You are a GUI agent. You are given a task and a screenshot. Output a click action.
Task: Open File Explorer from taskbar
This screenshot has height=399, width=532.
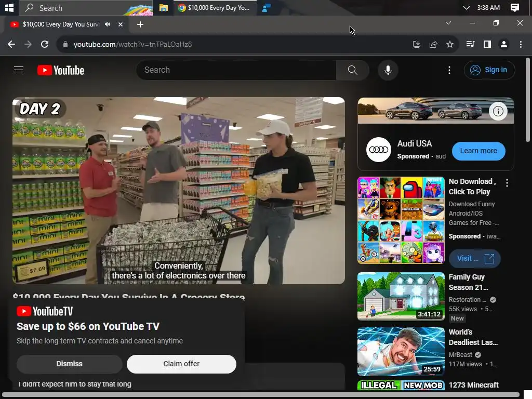tap(164, 8)
